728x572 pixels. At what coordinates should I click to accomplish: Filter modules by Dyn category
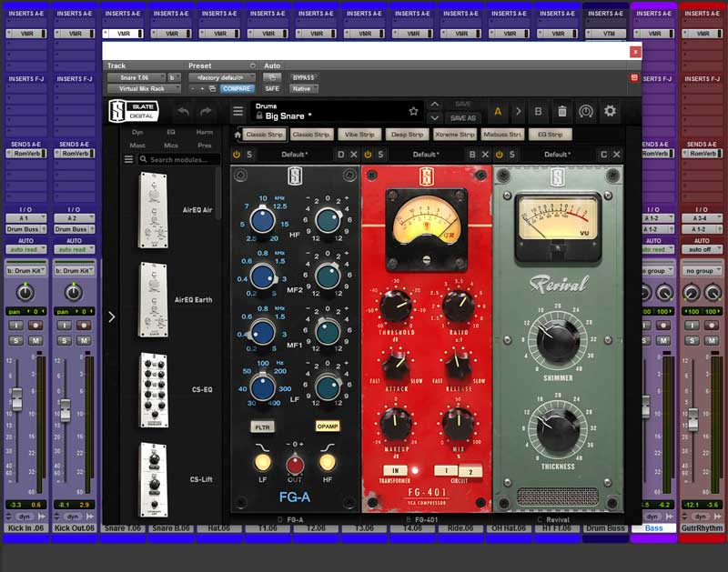coord(137,132)
